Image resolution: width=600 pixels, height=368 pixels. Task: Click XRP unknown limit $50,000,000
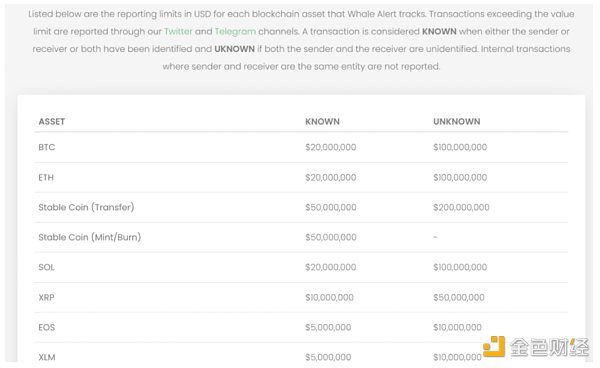(459, 297)
